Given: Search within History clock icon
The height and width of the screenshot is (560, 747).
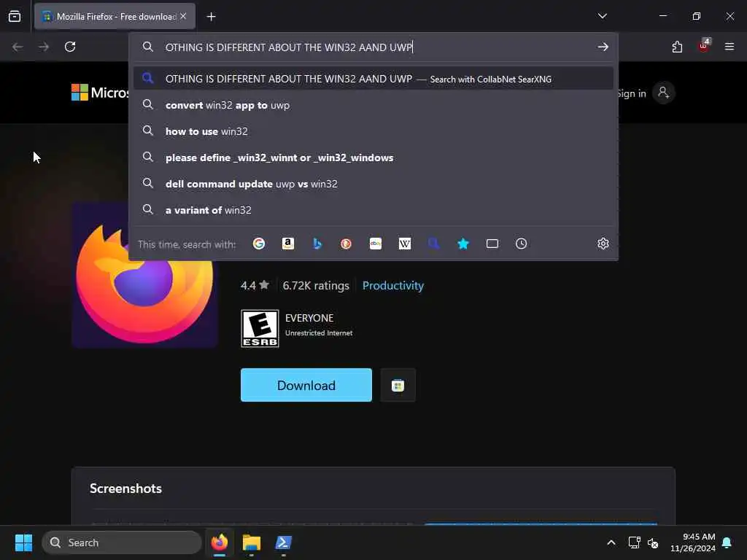Looking at the screenshot, I should pos(521,244).
